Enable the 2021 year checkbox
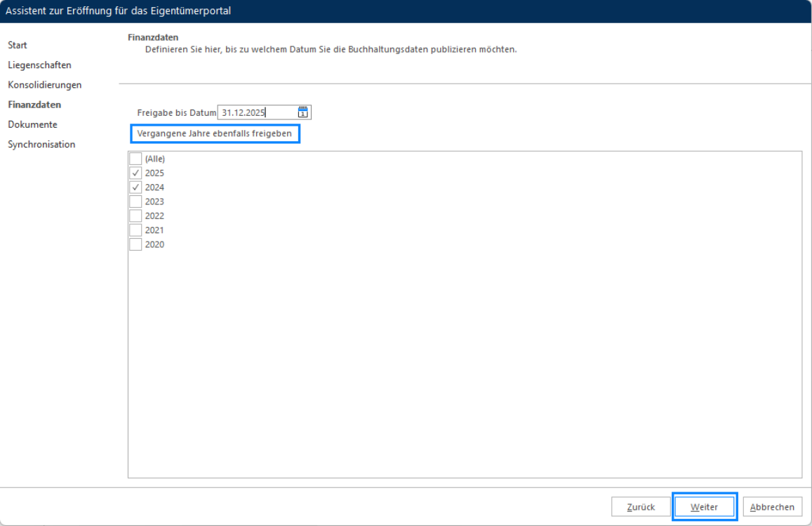812x526 pixels. coord(135,230)
